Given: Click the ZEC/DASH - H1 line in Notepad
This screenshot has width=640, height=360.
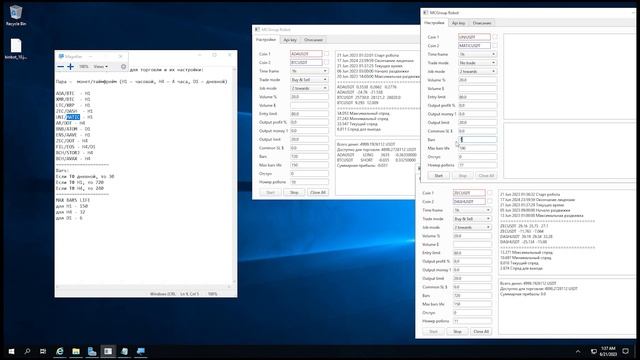Looking at the screenshot, I should tap(74, 111).
